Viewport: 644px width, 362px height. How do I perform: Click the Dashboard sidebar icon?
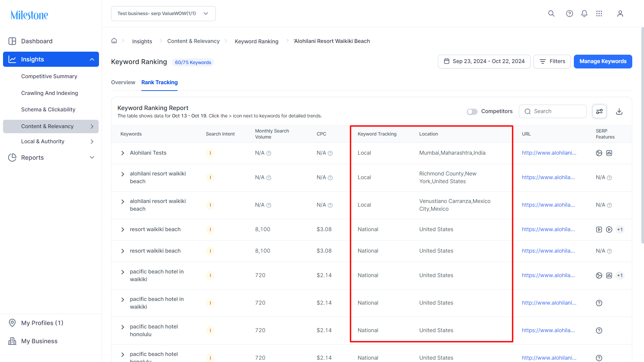click(12, 41)
